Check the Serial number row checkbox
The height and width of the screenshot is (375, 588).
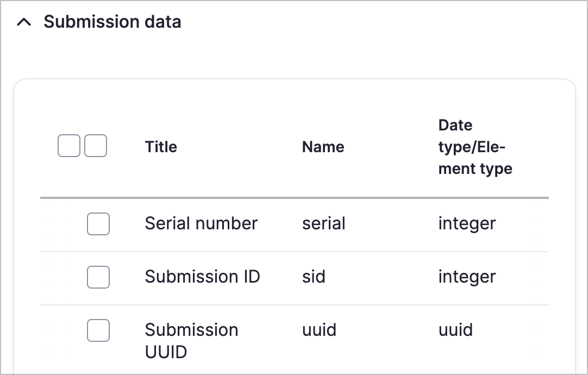click(x=98, y=224)
